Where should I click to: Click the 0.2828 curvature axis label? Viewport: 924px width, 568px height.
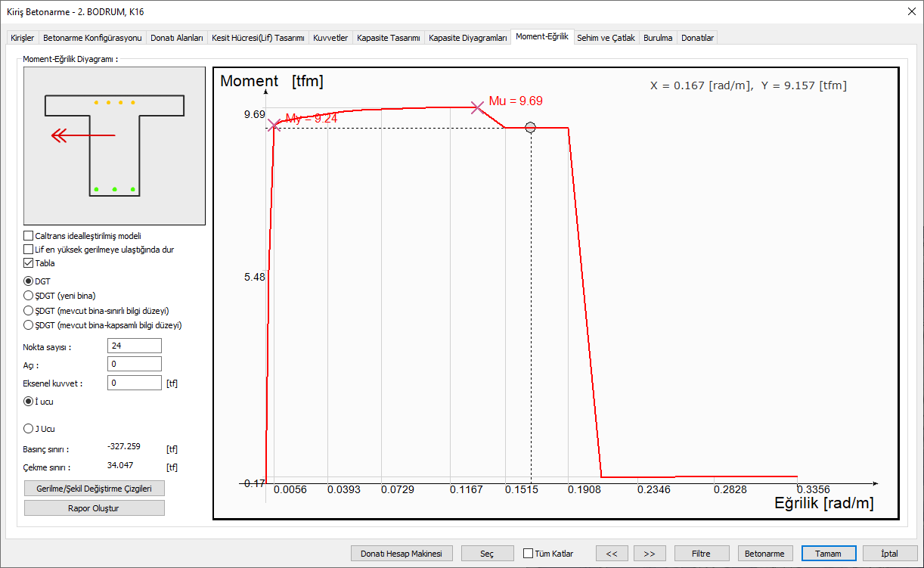coord(730,489)
